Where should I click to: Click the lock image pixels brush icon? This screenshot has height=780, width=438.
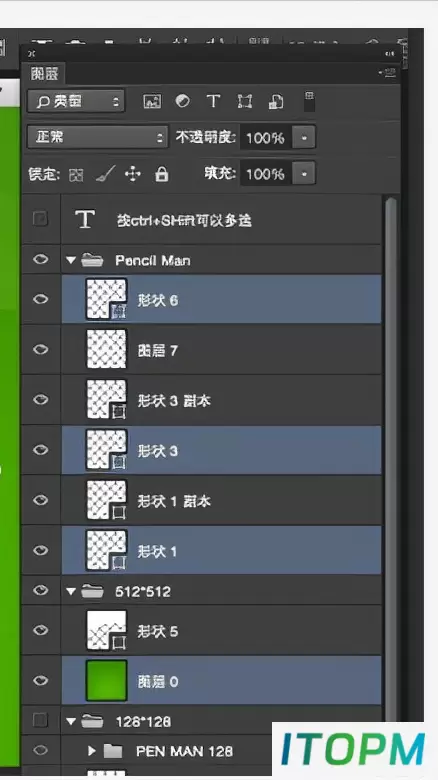click(x=105, y=174)
